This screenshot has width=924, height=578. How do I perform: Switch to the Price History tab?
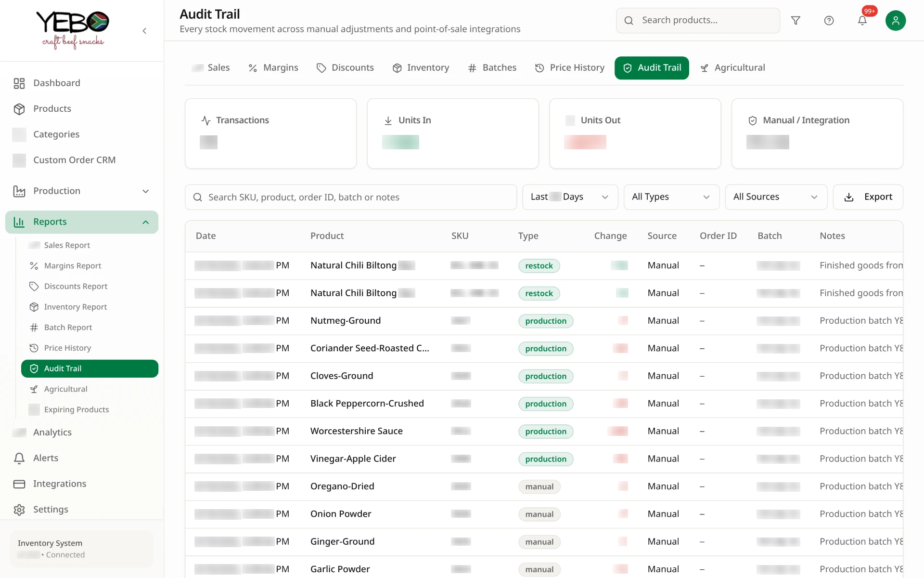[570, 68]
